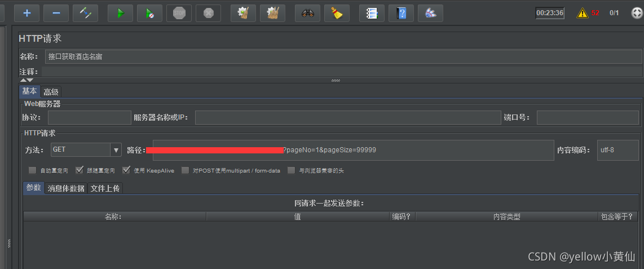Toggle the 使用 KeepAlive checkbox
Viewport: 644px width, 269px height.
126,170
